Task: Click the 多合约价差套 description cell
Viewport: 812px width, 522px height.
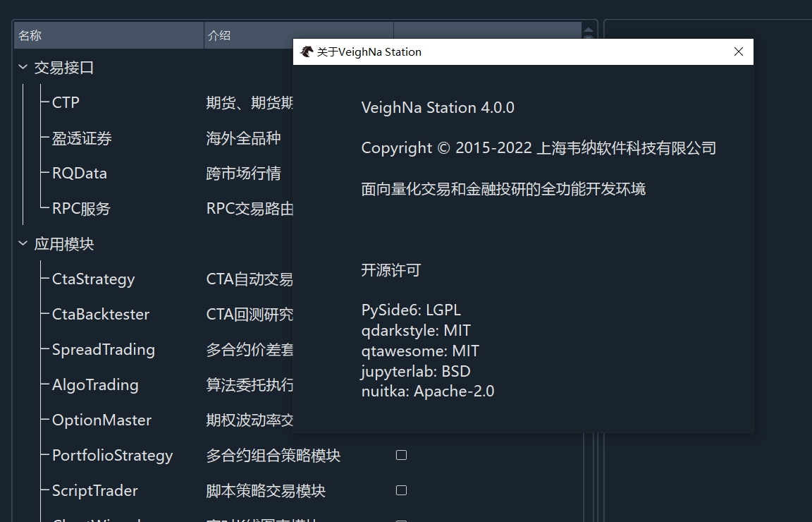Action: click(250, 350)
